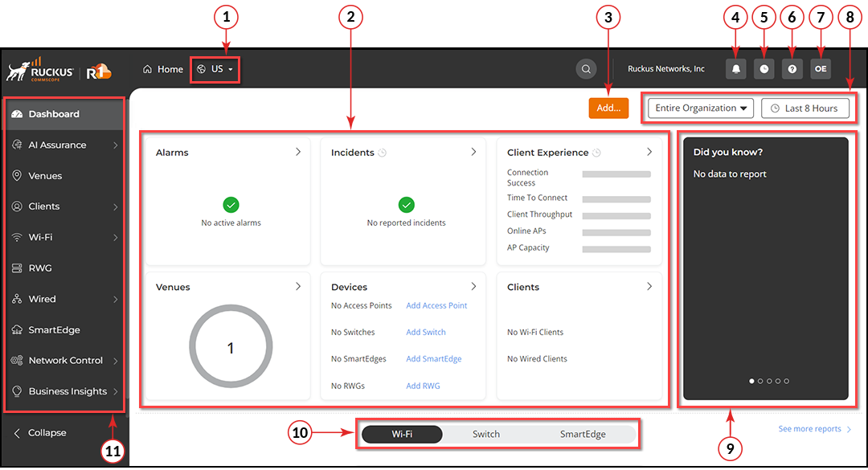
Task: Select the Venues sidebar label
Action: (x=45, y=176)
